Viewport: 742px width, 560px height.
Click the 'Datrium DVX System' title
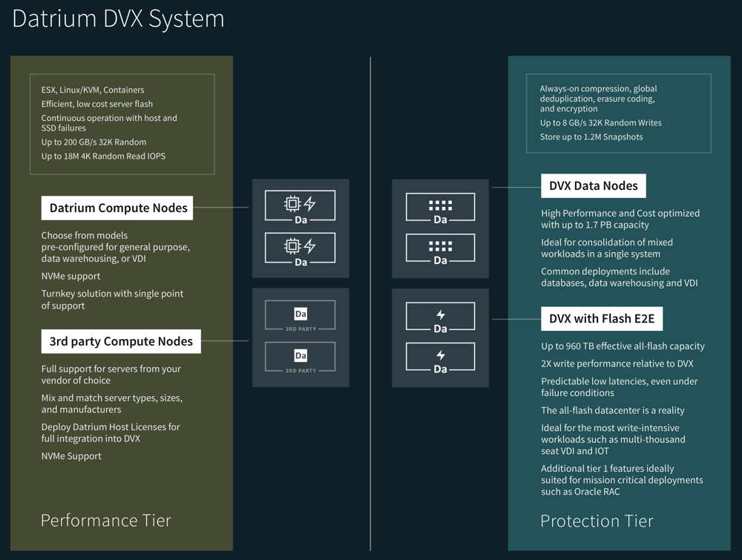point(118,19)
